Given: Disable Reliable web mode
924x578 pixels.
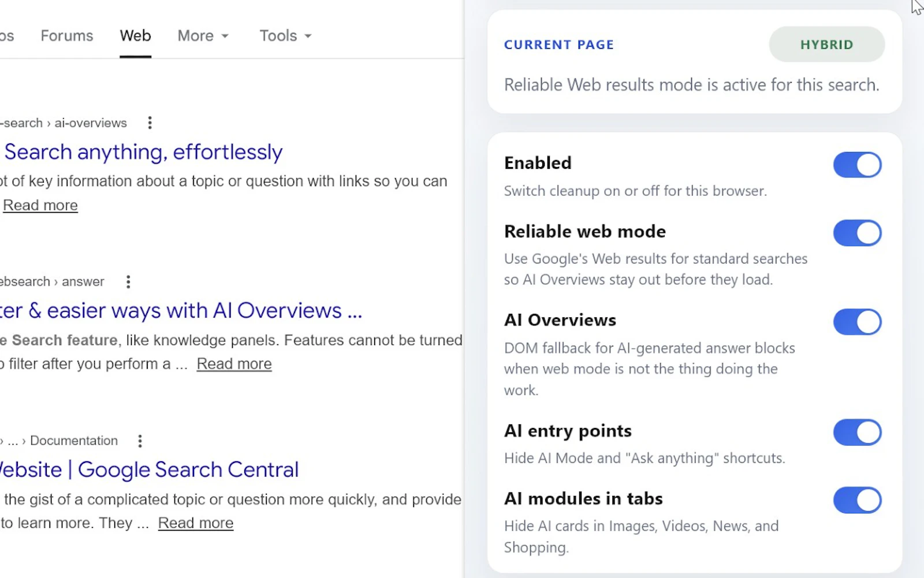Looking at the screenshot, I should (857, 233).
